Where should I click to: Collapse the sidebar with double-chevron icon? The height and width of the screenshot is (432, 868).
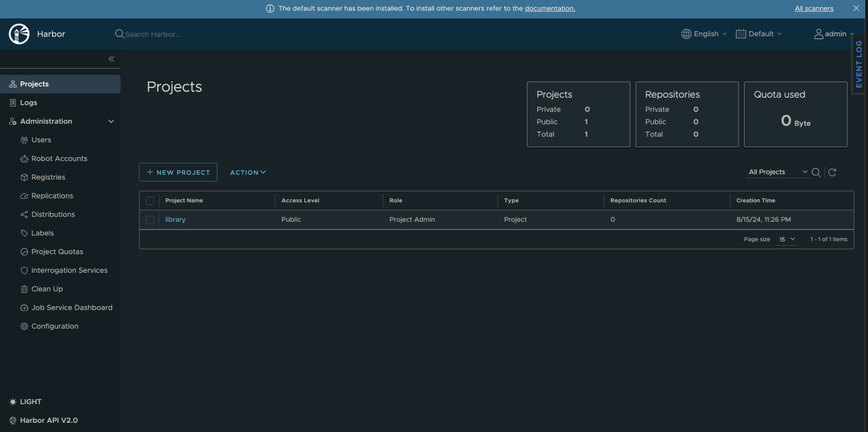(111, 59)
